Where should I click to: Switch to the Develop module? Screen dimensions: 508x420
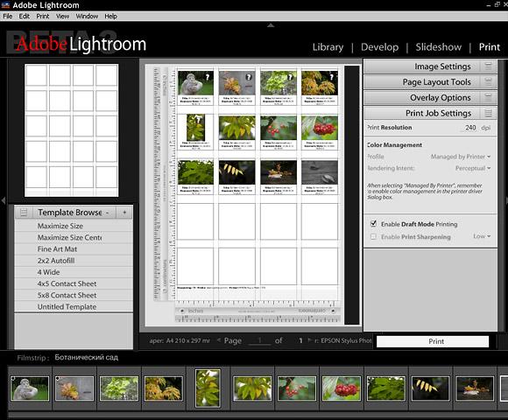pos(380,47)
